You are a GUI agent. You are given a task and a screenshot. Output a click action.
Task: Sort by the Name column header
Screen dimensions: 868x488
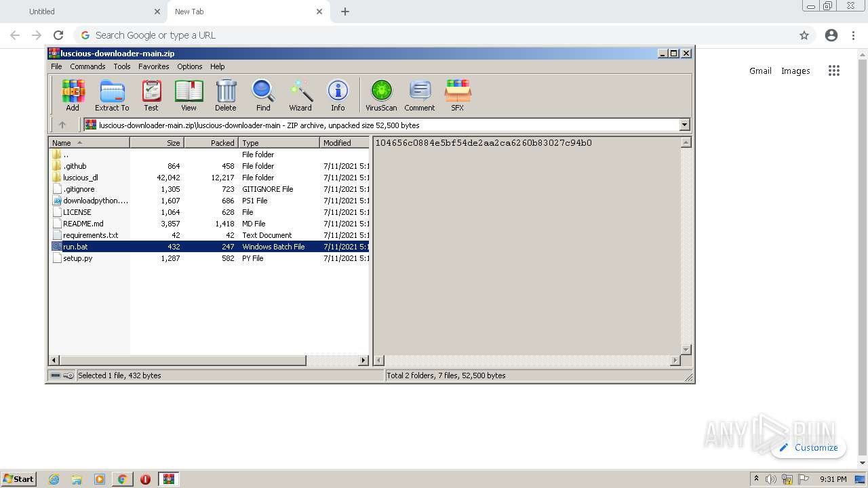coord(89,143)
